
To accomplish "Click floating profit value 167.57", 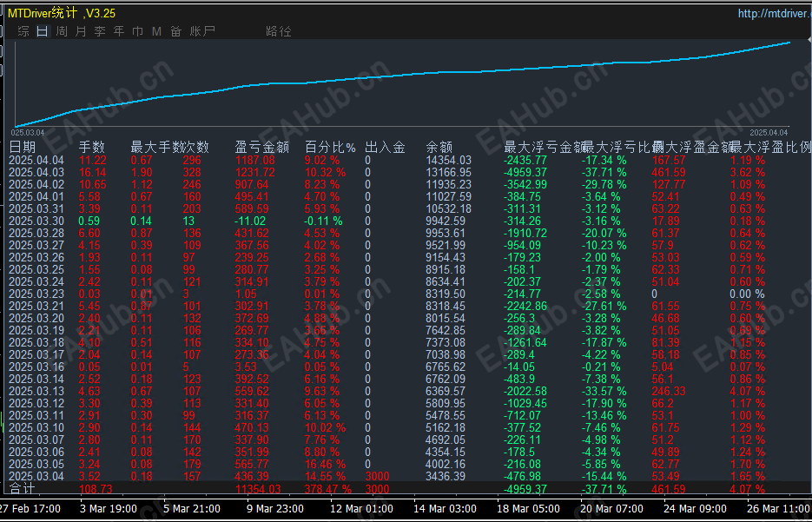I will (669, 161).
